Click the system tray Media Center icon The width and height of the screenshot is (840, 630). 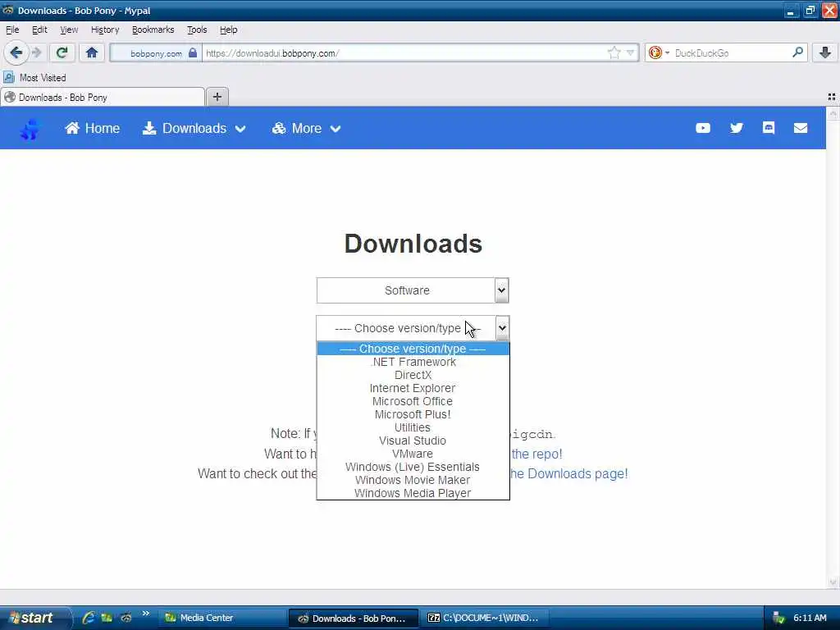coord(779,619)
